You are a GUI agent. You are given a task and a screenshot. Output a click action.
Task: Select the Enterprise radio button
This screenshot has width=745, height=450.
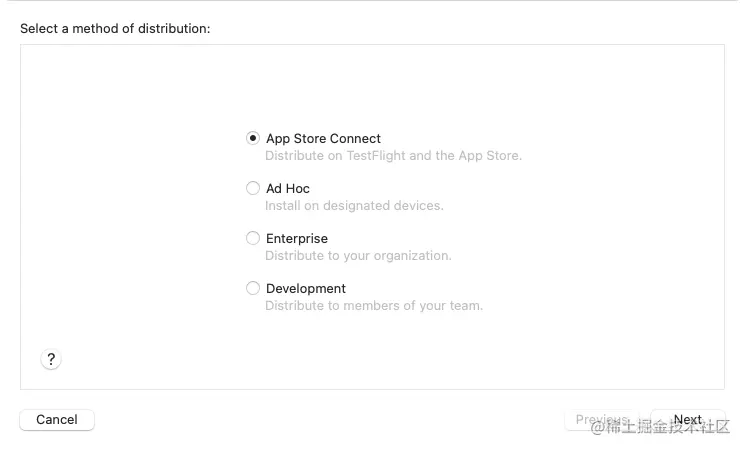pyautogui.click(x=253, y=238)
